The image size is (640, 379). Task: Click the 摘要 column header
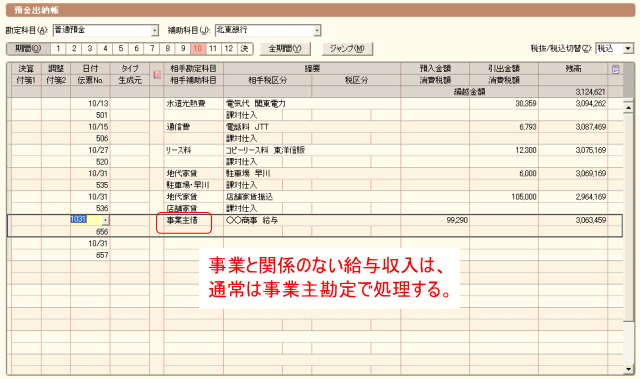click(312, 69)
